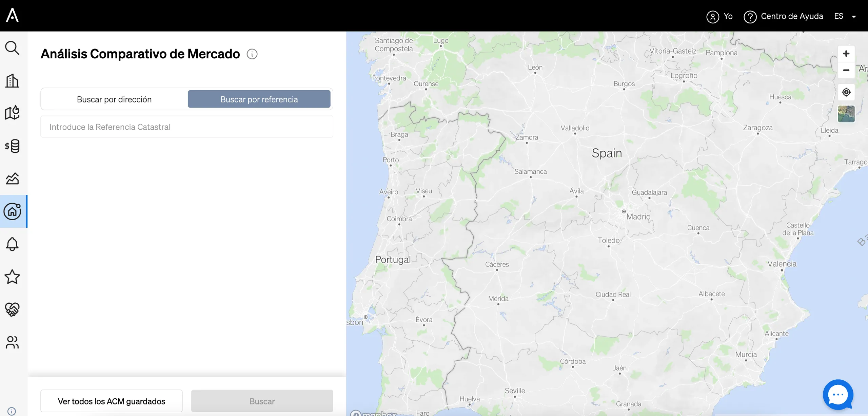The image size is (868, 416).
Task: Open the map with pie chart sidebar icon
Action: tap(12, 113)
